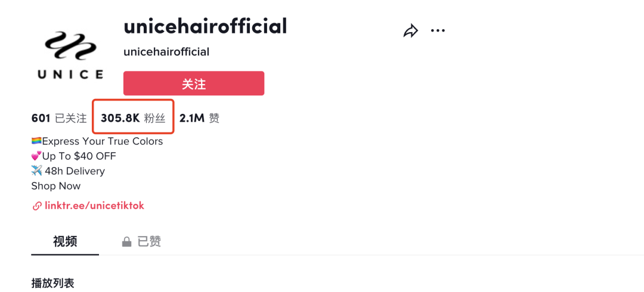Switch to the 视频 videos tab
644x292 pixels.
(65, 241)
